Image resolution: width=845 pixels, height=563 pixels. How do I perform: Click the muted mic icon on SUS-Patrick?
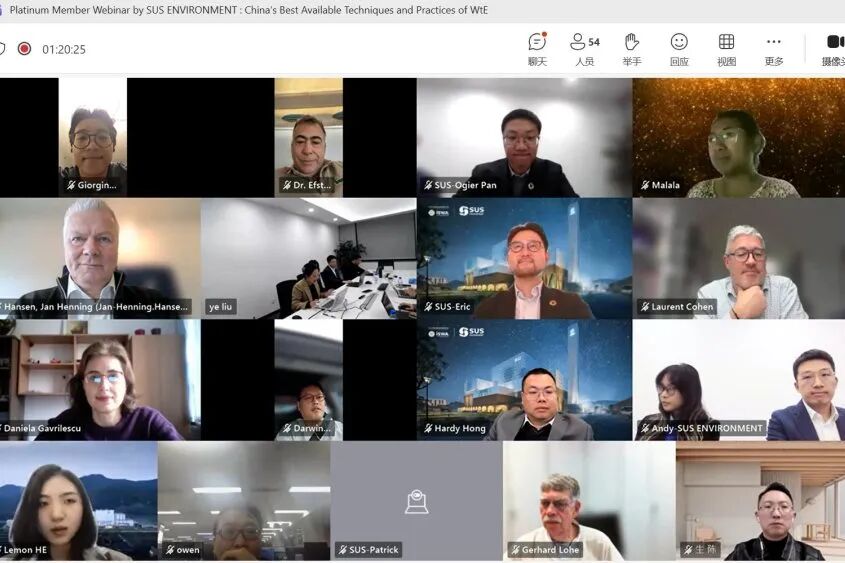[x=342, y=550]
